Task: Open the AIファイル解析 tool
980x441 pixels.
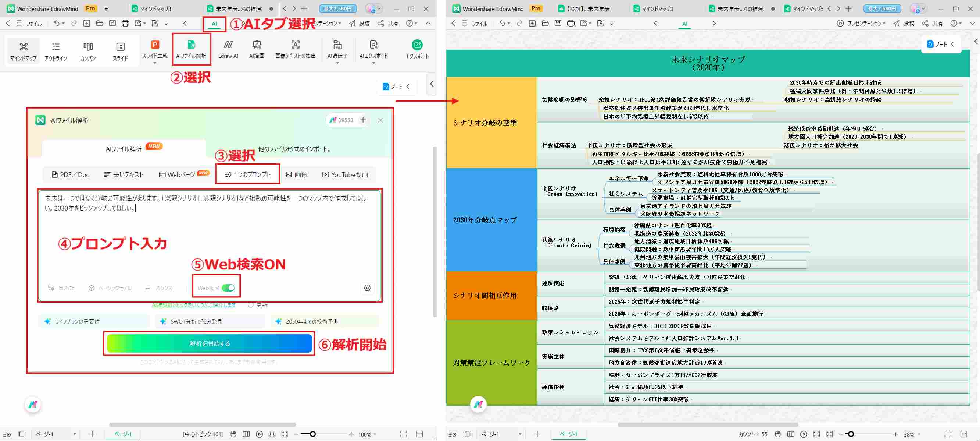Action: (x=192, y=49)
